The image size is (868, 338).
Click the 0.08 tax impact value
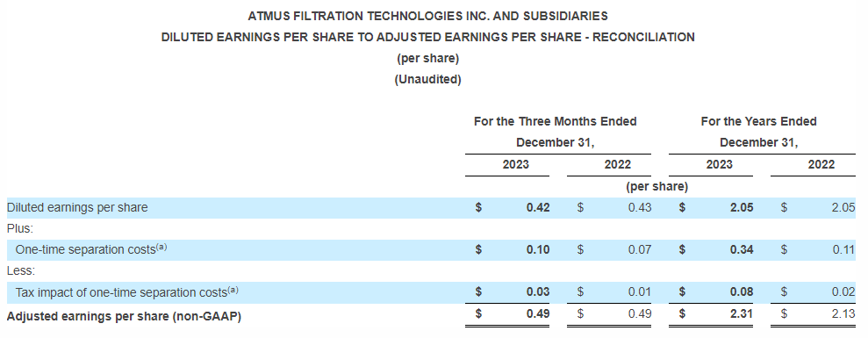pos(742,292)
